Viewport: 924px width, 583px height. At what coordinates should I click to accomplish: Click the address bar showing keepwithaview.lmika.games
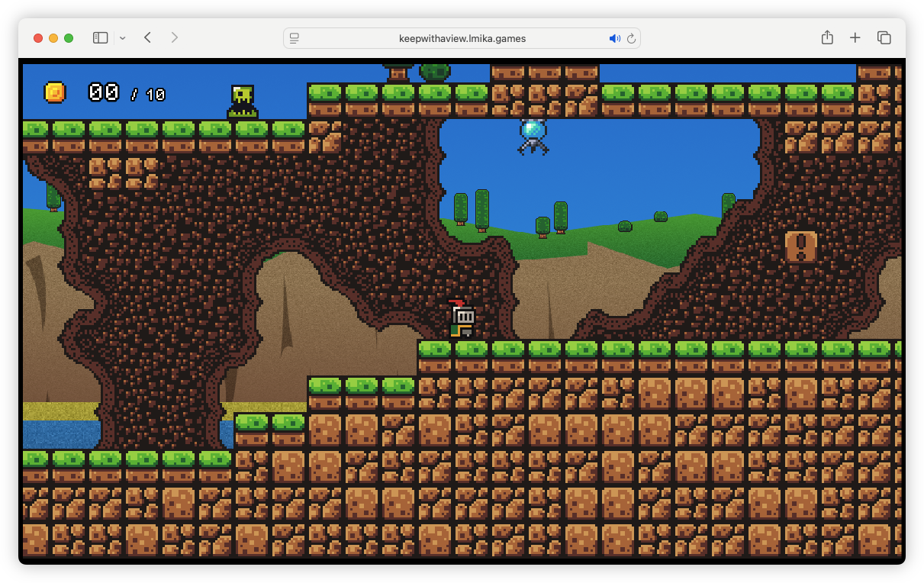[462, 38]
